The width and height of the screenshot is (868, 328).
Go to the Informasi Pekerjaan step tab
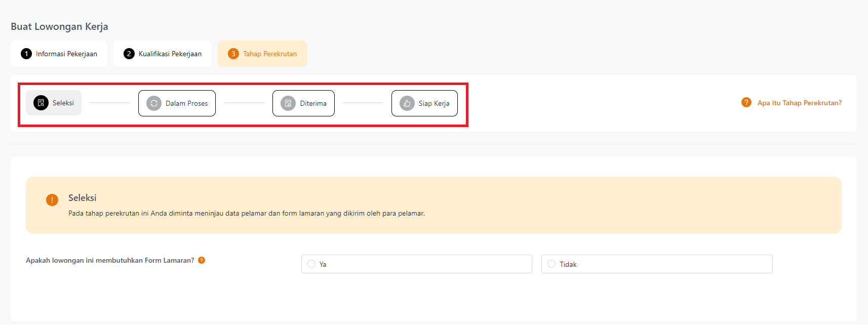66,54
